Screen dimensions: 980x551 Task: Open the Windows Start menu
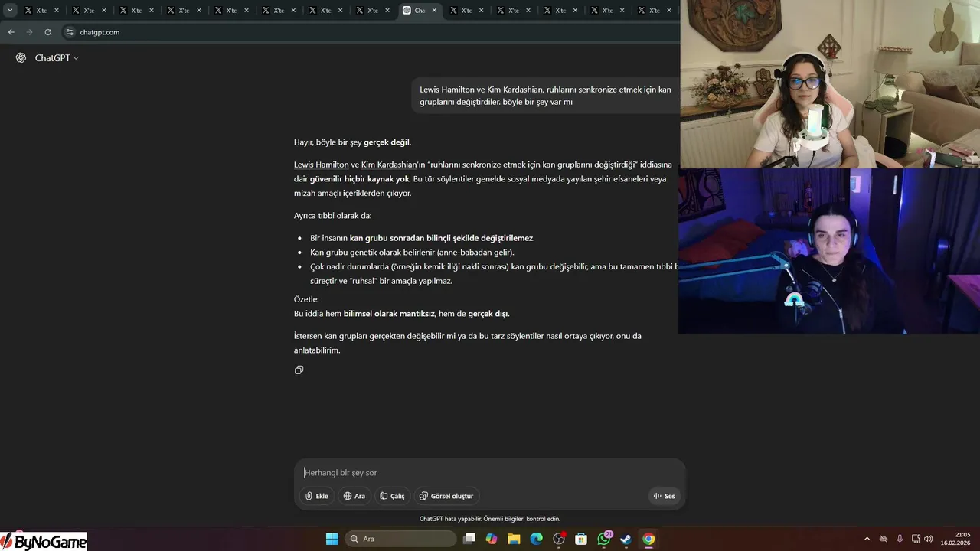click(332, 539)
